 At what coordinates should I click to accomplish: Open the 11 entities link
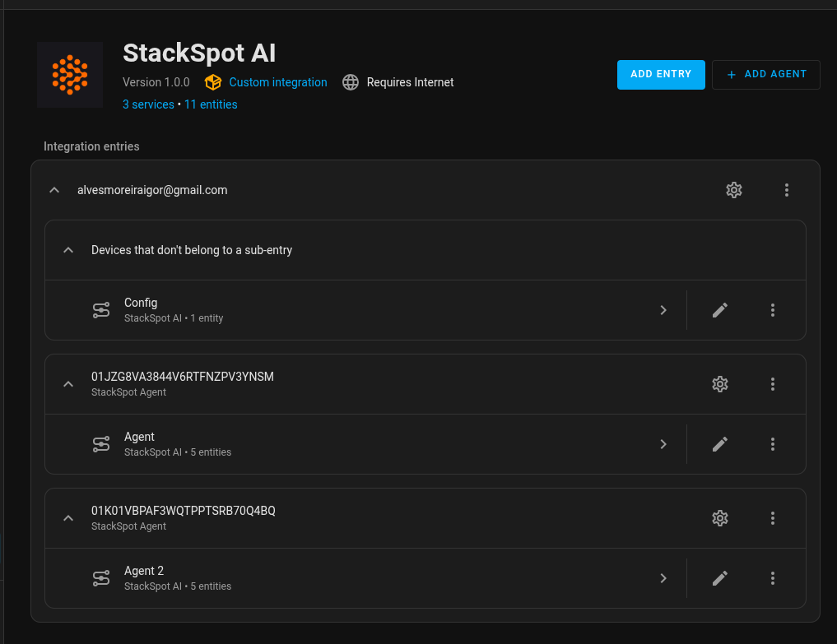(x=211, y=104)
